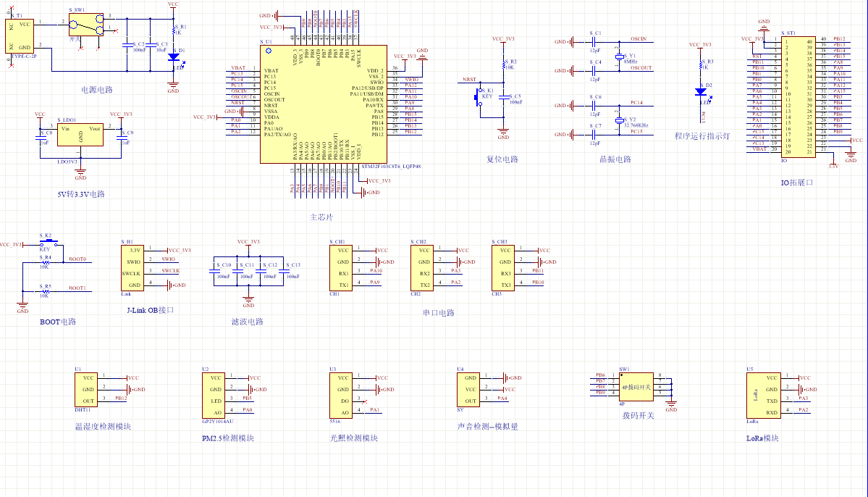The image size is (868, 497).
Task: Select the 32.768KHz crystal S_Y2
Action: (620, 120)
